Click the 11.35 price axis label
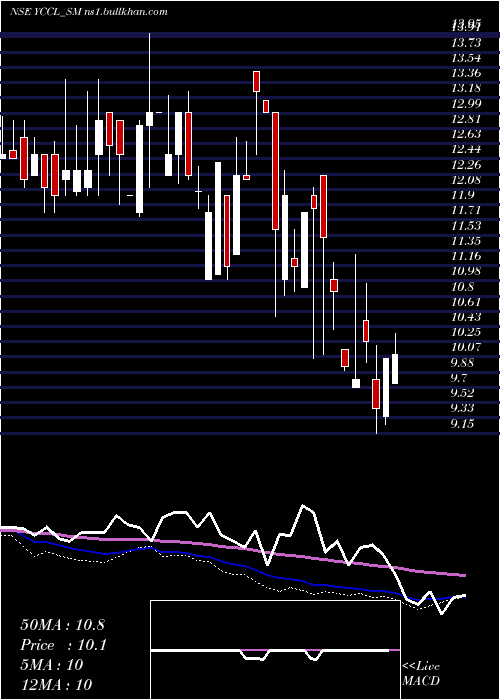 point(467,241)
